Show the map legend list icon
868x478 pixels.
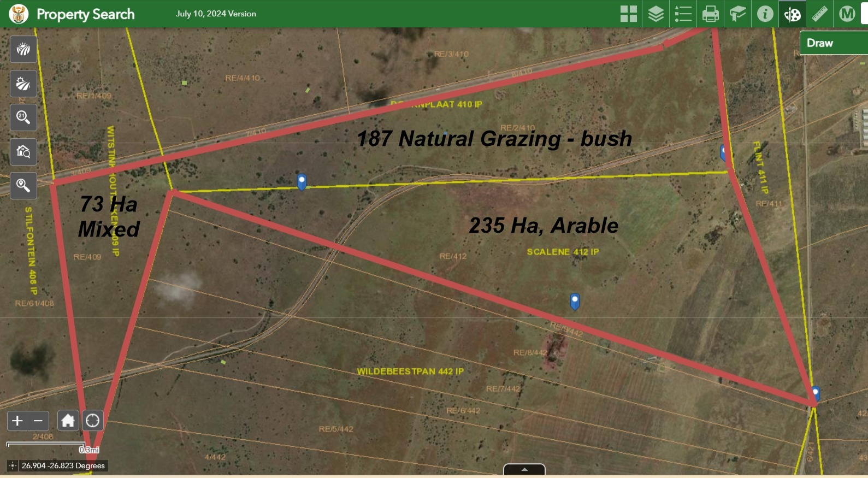(x=683, y=14)
